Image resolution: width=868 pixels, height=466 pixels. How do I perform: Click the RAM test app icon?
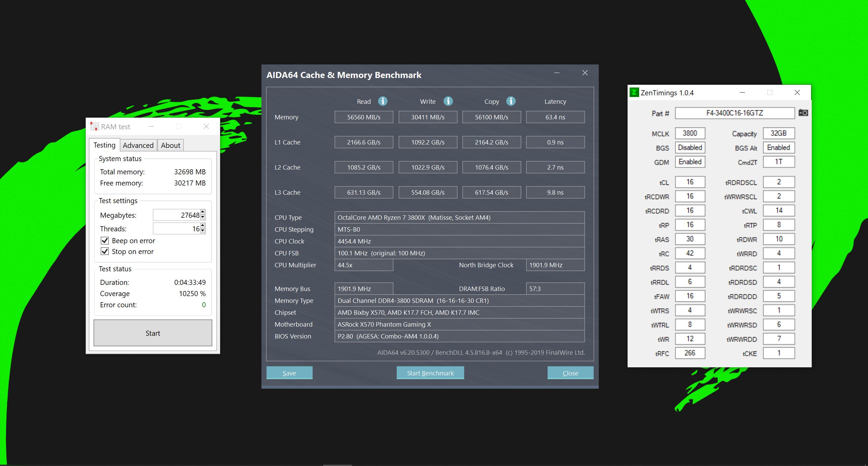[95, 127]
